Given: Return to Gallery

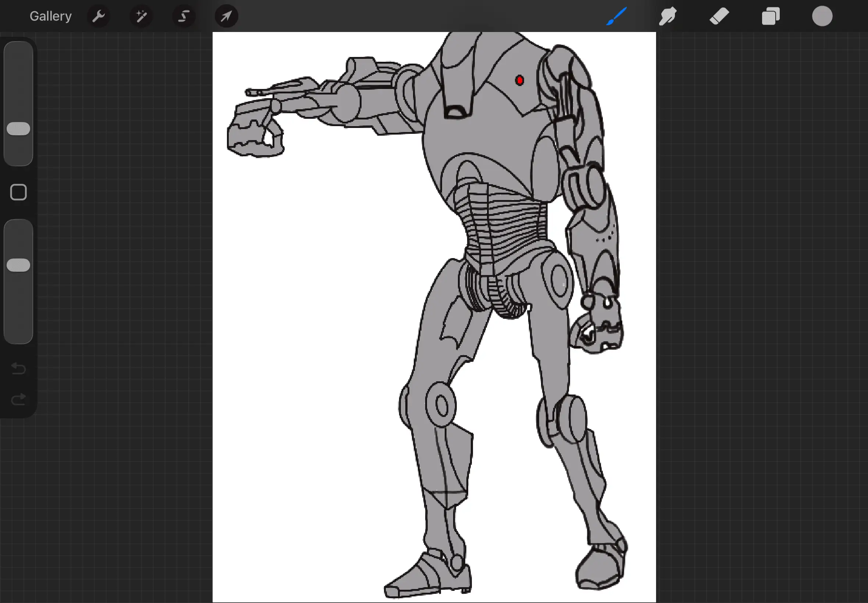Looking at the screenshot, I should [51, 16].
